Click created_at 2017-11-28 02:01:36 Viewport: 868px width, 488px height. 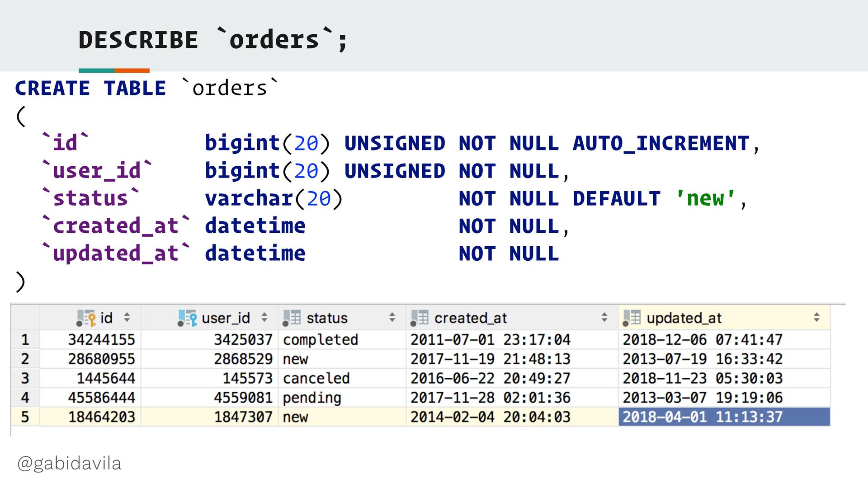pyautogui.click(x=512, y=398)
